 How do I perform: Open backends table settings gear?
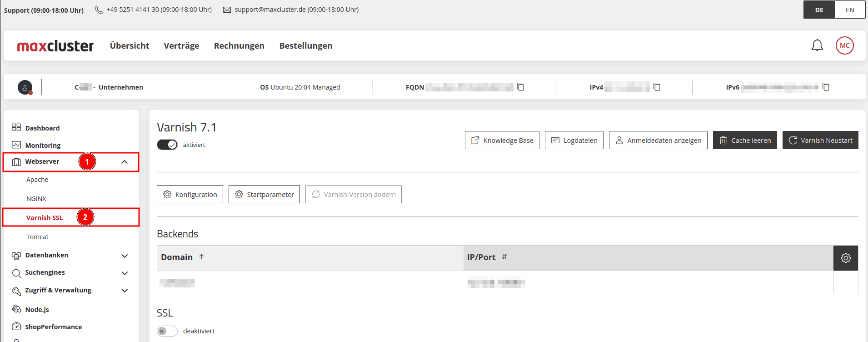(845, 258)
